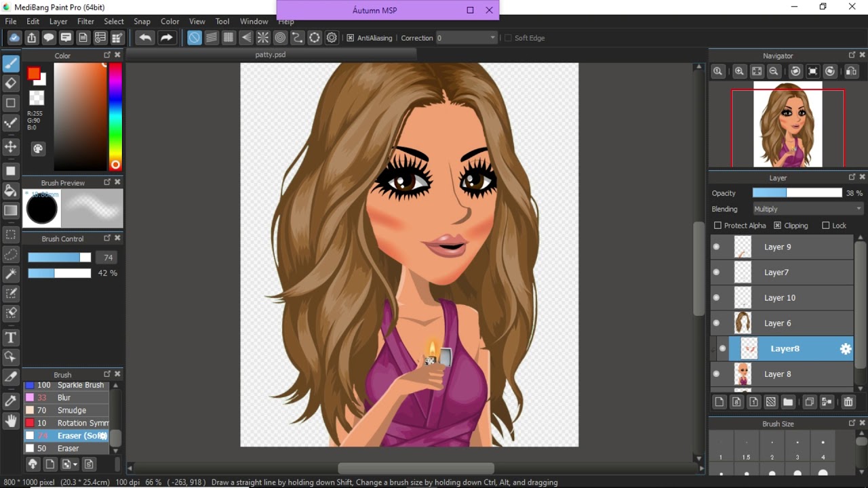Rotate canvas left in Navigator
Viewport: 868px width, 488px height.
(x=795, y=71)
